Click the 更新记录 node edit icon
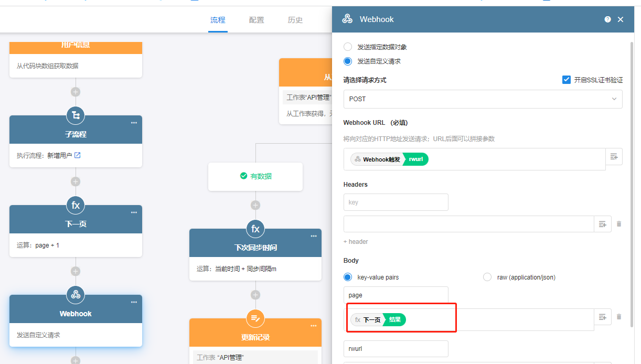Viewport: 641px width, 364px height. coord(255,318)
